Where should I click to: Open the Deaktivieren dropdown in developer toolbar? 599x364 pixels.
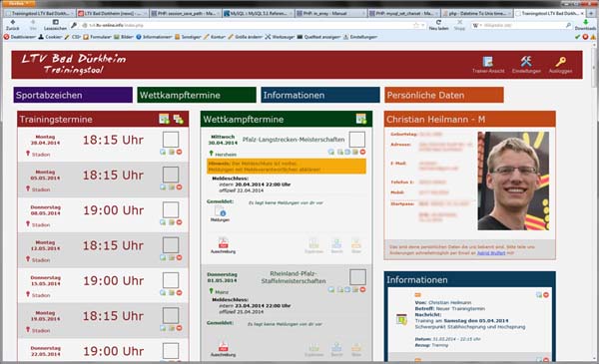click(20, 37)
